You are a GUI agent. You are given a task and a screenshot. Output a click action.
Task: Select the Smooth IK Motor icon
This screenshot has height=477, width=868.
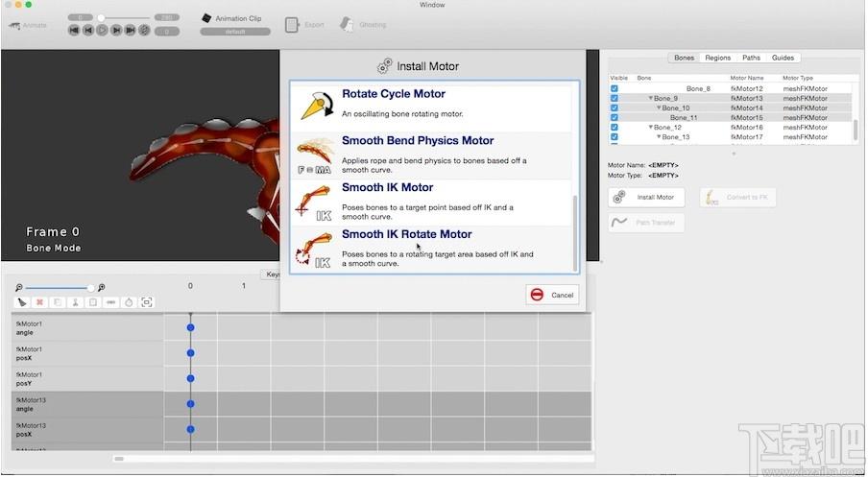tap(314, 203)
